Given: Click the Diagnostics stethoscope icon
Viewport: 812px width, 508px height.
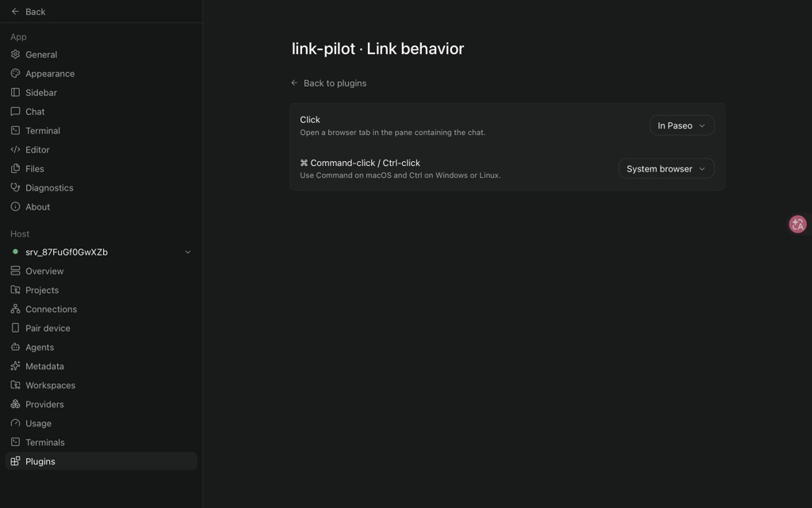Looking at the screenshot, I should pos(16,187).
